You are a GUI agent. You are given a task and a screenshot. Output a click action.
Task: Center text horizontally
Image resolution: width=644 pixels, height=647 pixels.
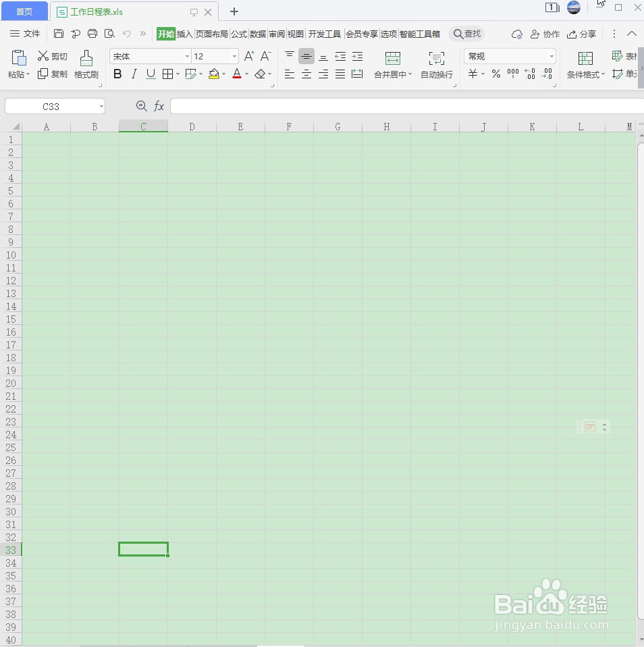tap(306, 74)
